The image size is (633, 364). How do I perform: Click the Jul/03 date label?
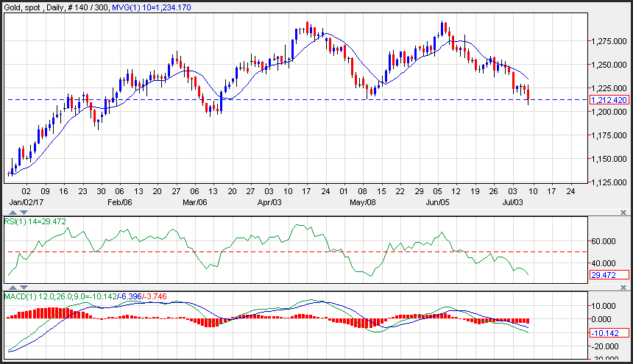(513, 201)
